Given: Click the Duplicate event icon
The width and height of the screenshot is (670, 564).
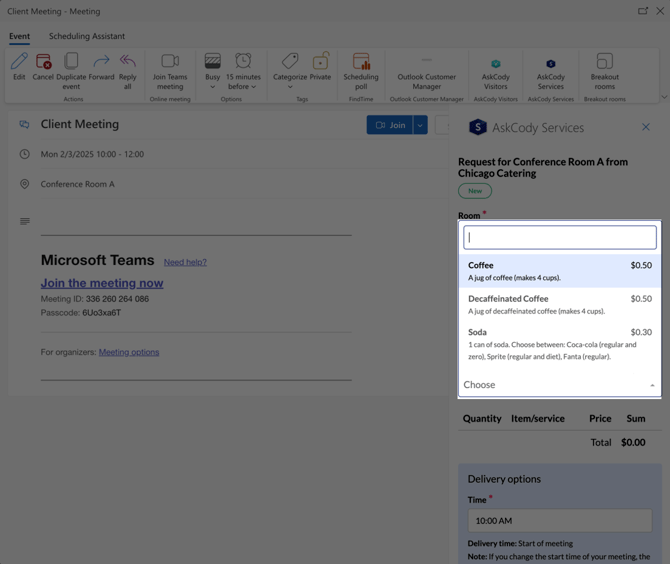Looking at the screenshot, I should click(71, 61).
